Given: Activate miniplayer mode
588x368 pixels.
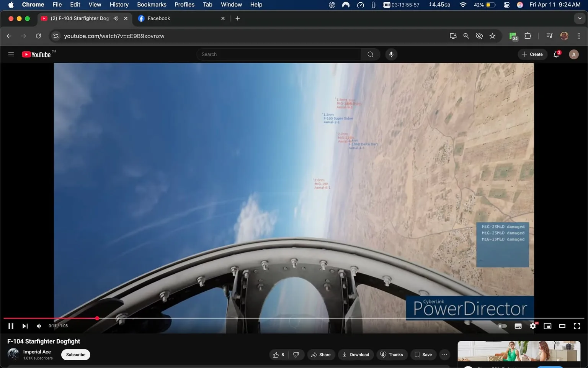Looking at the screenshot, I should (x=547, y=326).
